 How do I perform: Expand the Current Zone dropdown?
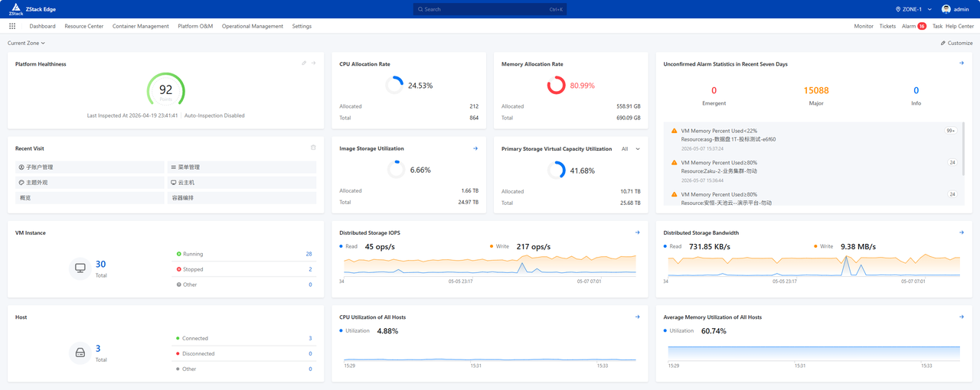[x=27, y=43]
